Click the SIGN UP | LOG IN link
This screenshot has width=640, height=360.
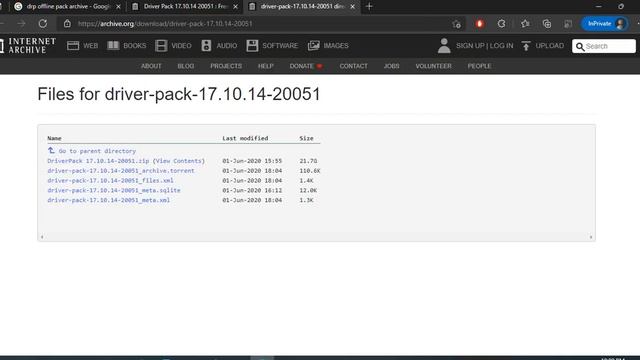click(484, 46)
